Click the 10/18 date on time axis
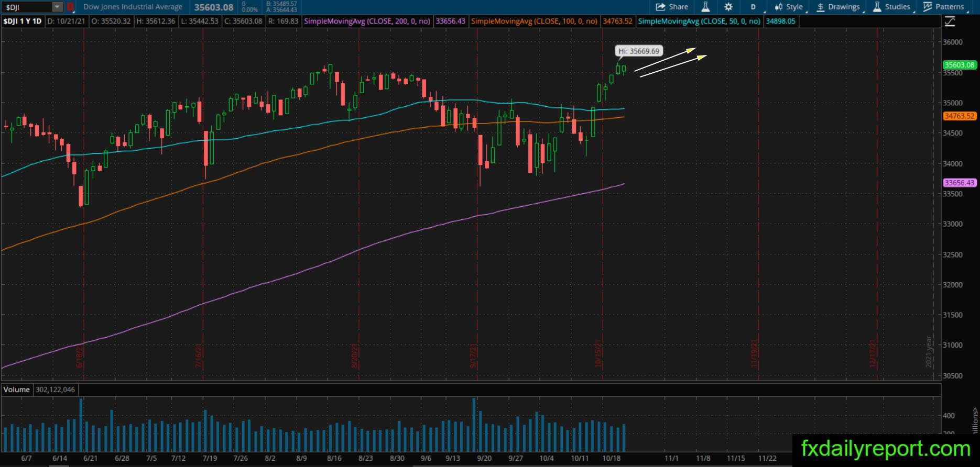 612,458
